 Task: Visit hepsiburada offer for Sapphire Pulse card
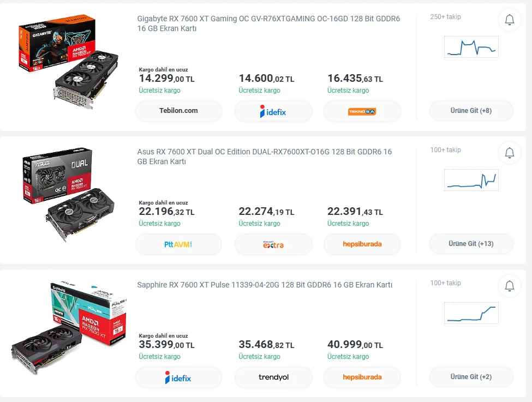(362, 377)
